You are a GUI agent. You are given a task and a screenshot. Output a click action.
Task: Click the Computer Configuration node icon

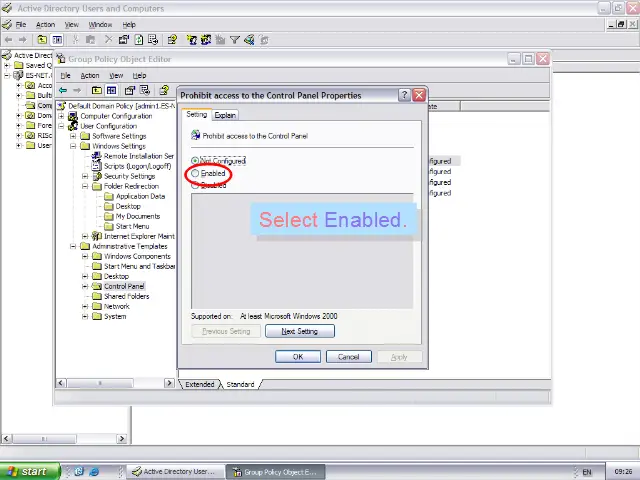pyautogui.click(x=73, y=116)
